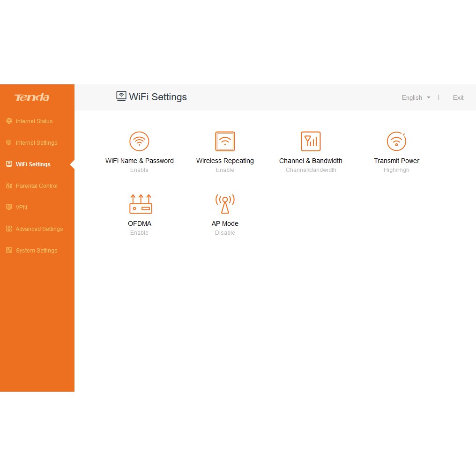Click the AP Mode antenna icon
Viewport: 476px width, 476px height.
225,204
